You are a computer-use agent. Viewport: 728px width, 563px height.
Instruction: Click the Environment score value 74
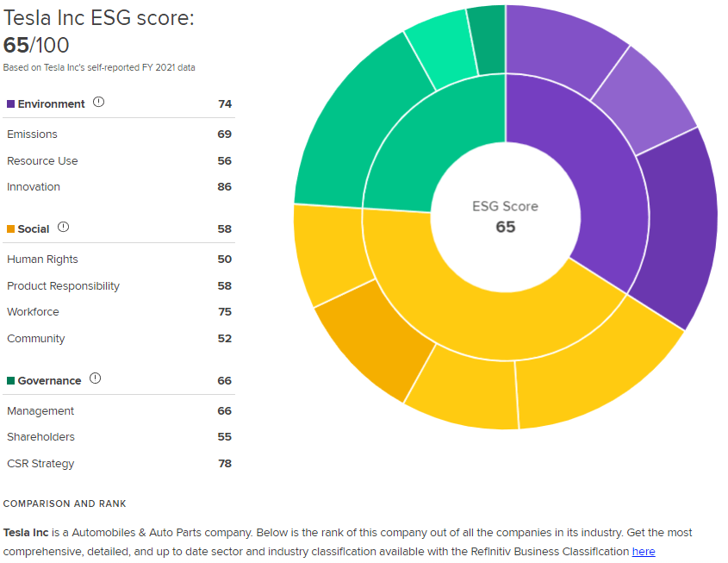tap(225, 104)
